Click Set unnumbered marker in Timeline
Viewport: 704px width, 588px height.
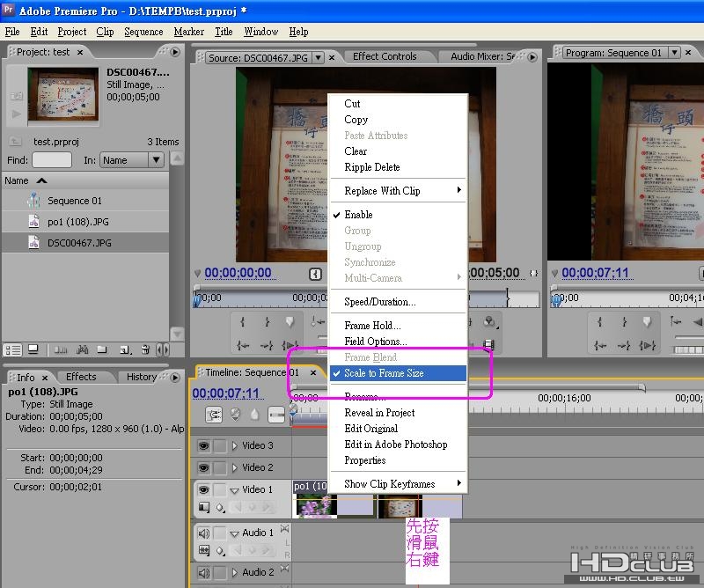(x=254, y=415)
